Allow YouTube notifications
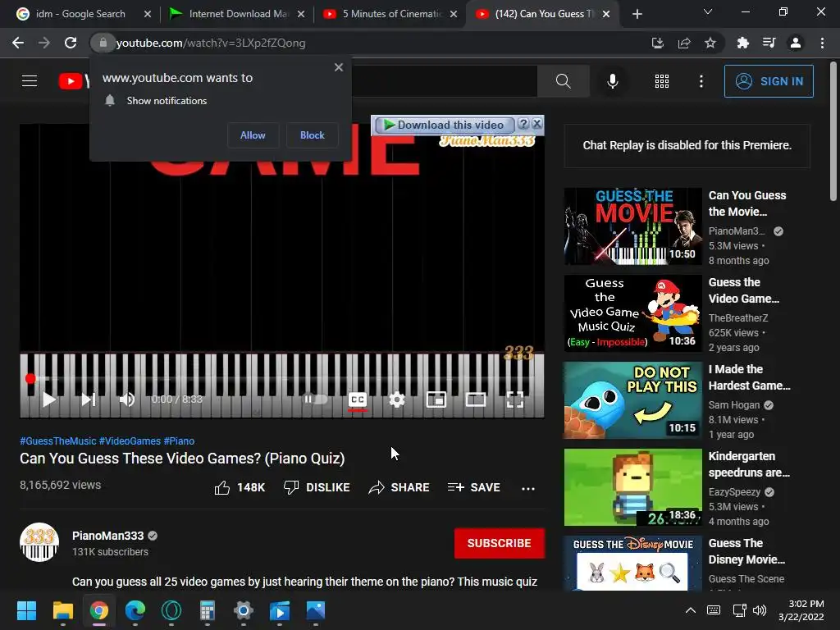Image resolution: width=840 pixels, height=630 pixels. click(253, 135)
